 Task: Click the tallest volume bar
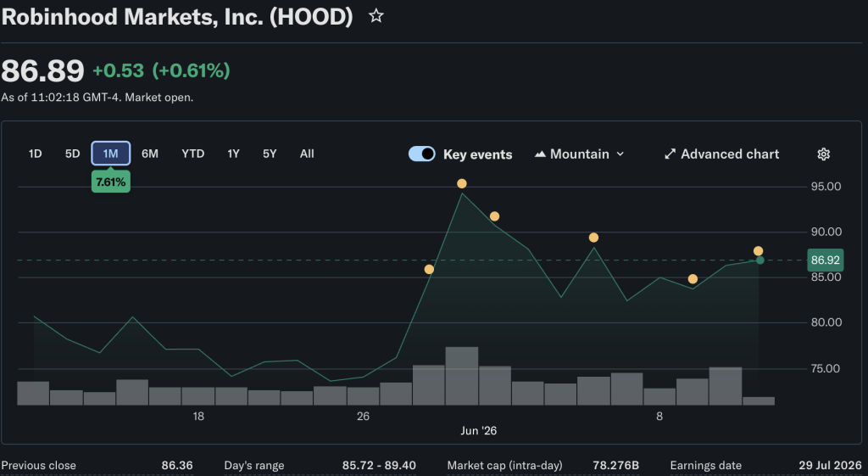[x=462, y=376]
